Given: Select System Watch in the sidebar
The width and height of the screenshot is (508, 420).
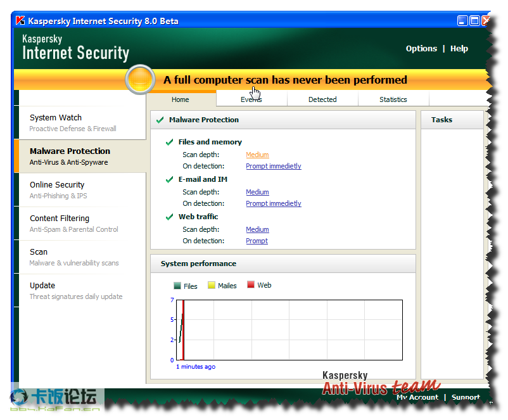Looking at the screenshot, I should tap(82, 123).
